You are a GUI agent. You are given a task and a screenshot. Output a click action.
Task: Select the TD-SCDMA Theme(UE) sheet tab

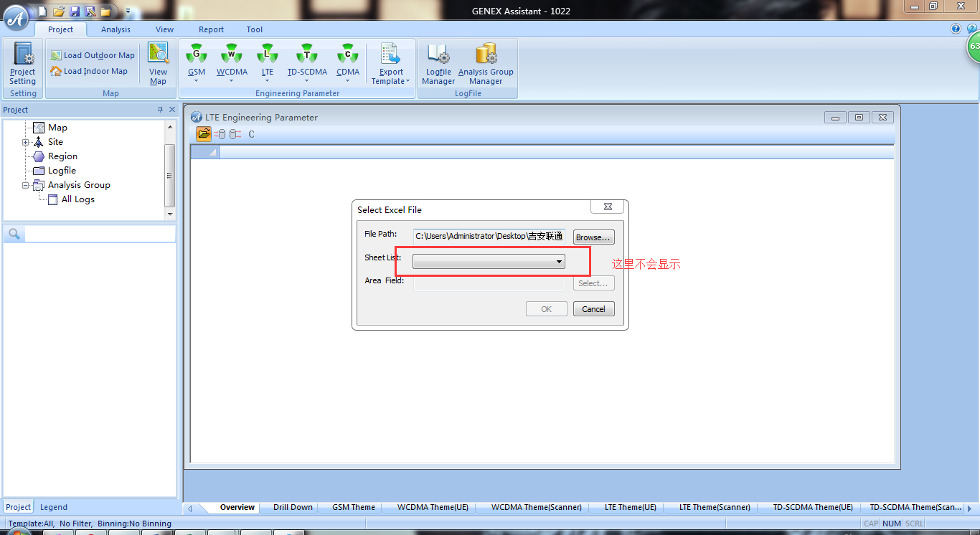click(813, 507)
